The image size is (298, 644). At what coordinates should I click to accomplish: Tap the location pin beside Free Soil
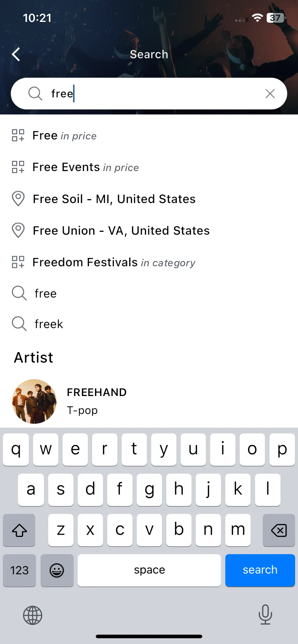coord(18,199)
